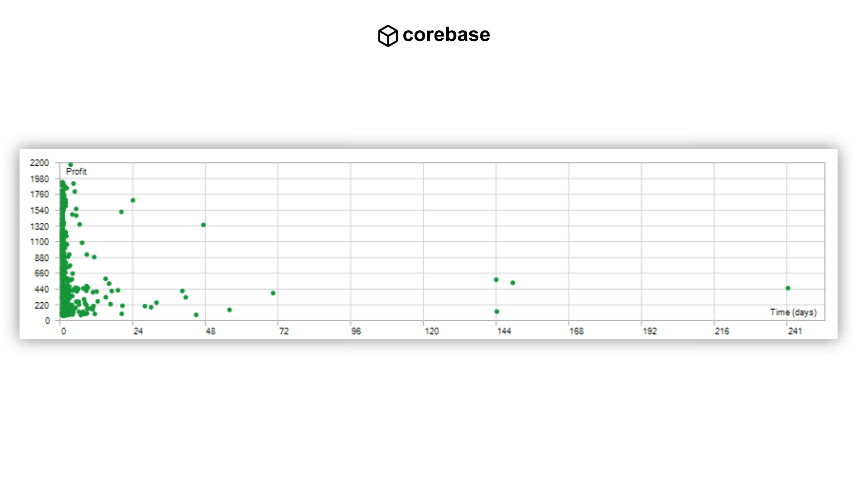Screen dimensions: 868x488
Task: Click the data point at 24 days near 1650
Action: (133, 201)
